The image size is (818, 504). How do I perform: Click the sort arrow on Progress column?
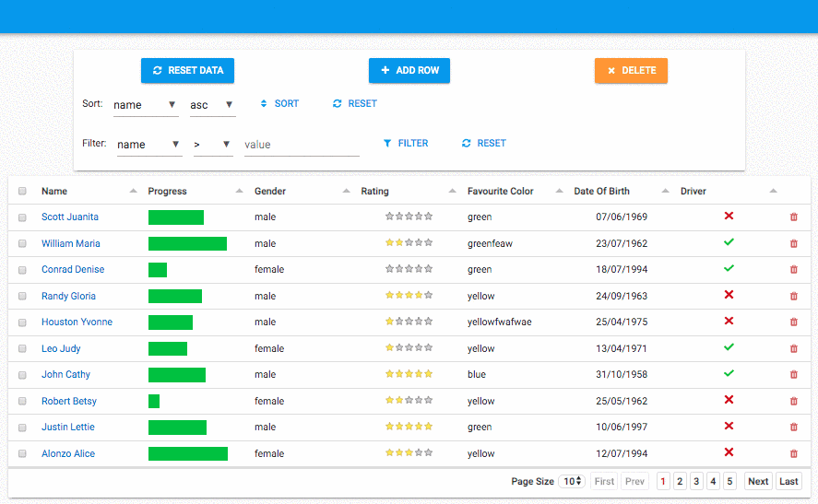pyautogui.click(x=239, y=191)
